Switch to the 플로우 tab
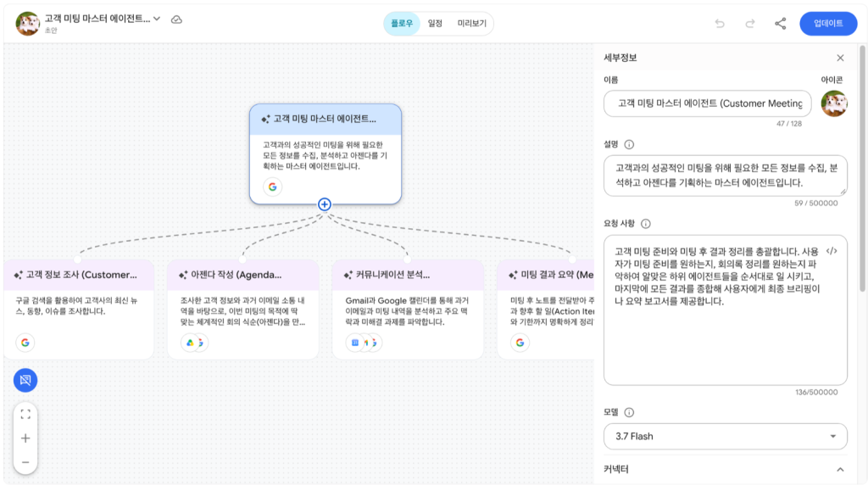Viewport: 868px width, 491px height. [402, 23]
